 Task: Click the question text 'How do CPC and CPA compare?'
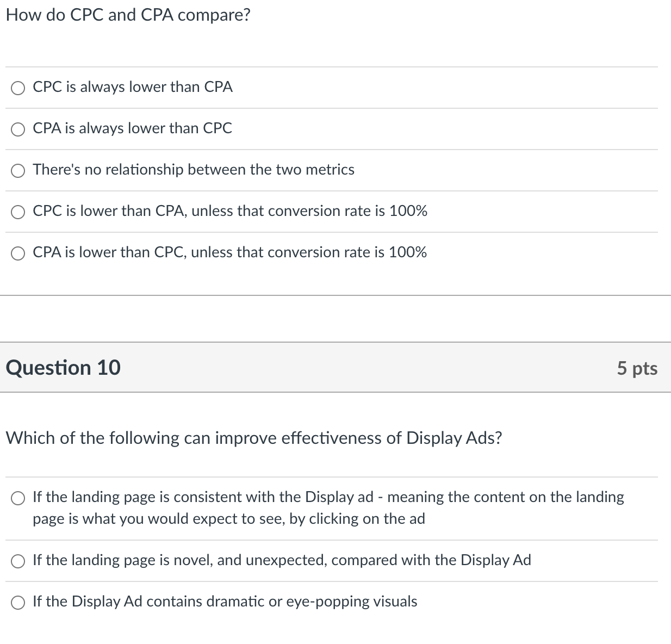coord(127,15)
